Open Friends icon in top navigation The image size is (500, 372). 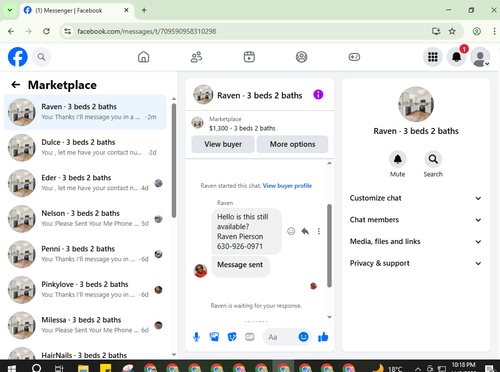tap(196, 57)
